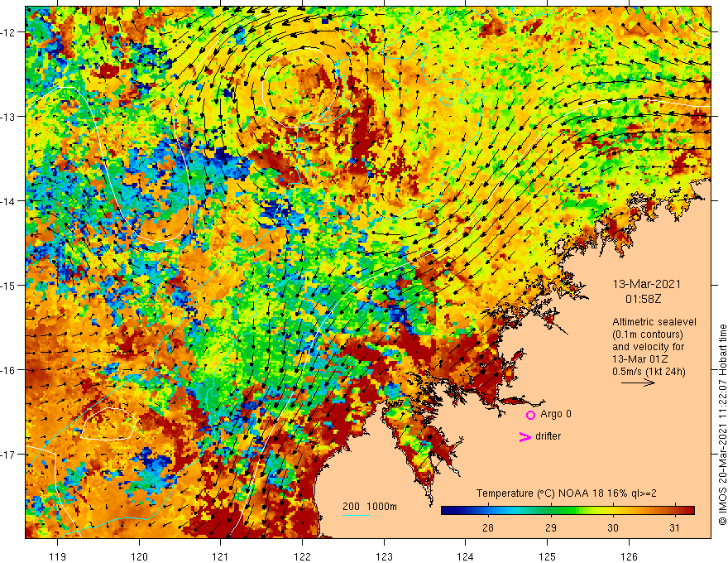
Task: Click the 'Altimetric sealevel' legend text
Action: click(654, 322)
